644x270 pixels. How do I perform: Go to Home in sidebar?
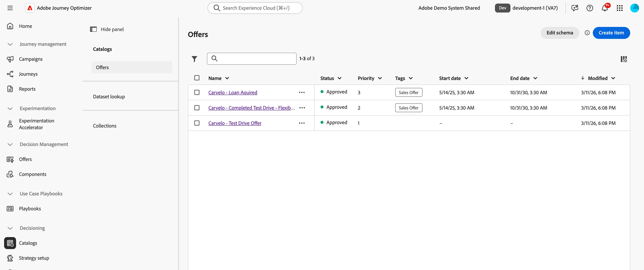pyautogui.click(x=26, y=26)
